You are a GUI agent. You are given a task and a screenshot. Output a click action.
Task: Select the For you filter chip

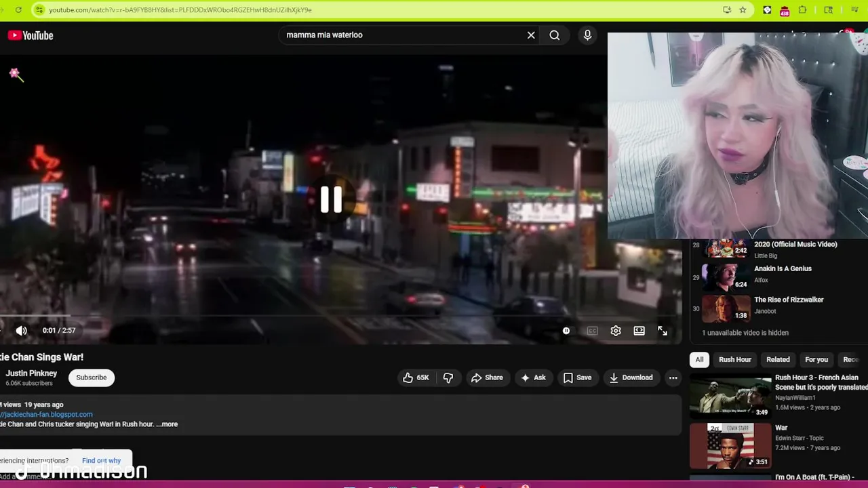tap(816, 360)
